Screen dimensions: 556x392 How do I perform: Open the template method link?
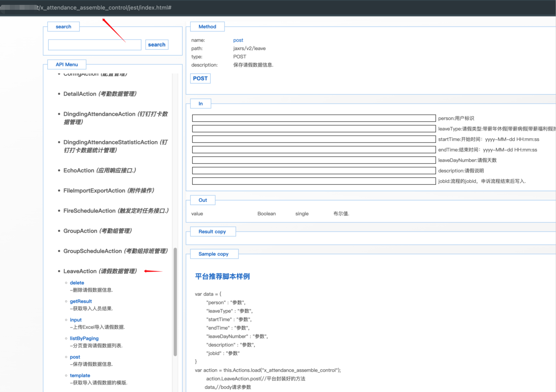point(80,376)
